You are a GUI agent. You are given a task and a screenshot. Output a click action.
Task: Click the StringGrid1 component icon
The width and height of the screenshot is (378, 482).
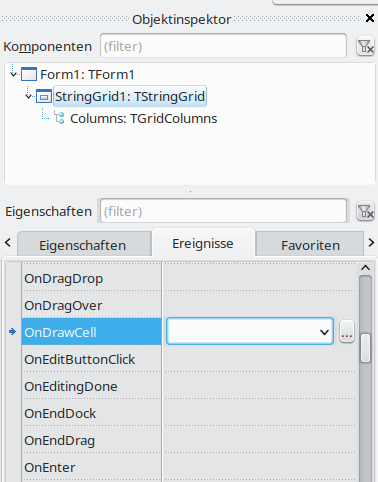pyautogui.click(x=44, y=96)
